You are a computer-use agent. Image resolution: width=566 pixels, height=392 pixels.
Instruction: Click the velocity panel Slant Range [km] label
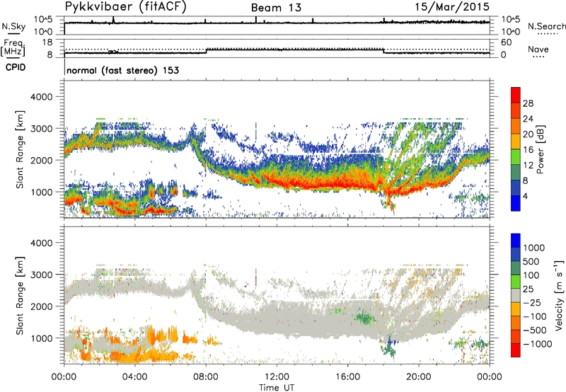[20, 295]
